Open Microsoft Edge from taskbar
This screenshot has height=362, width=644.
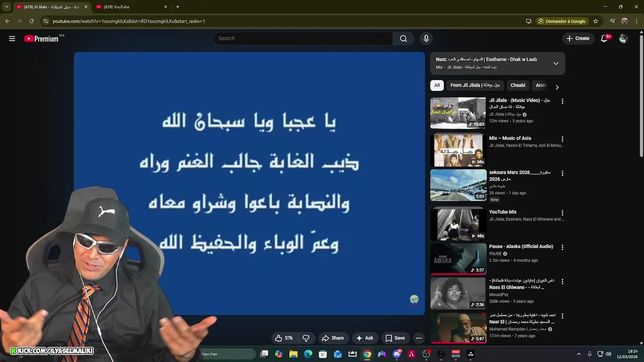[x=308, y=354]
